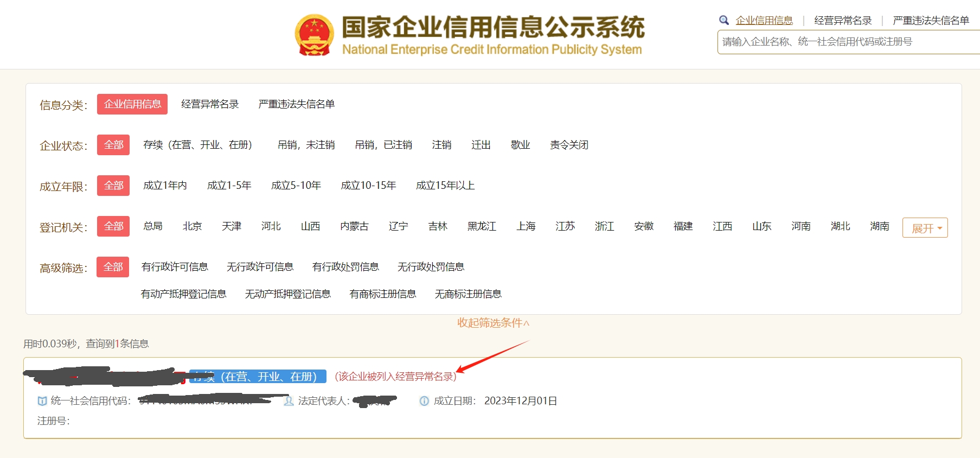Image resolution: width=980 pixels, height=458 pixels.
Task: Filter by 有商标注册信息
Action: click(x=383, y=294)
